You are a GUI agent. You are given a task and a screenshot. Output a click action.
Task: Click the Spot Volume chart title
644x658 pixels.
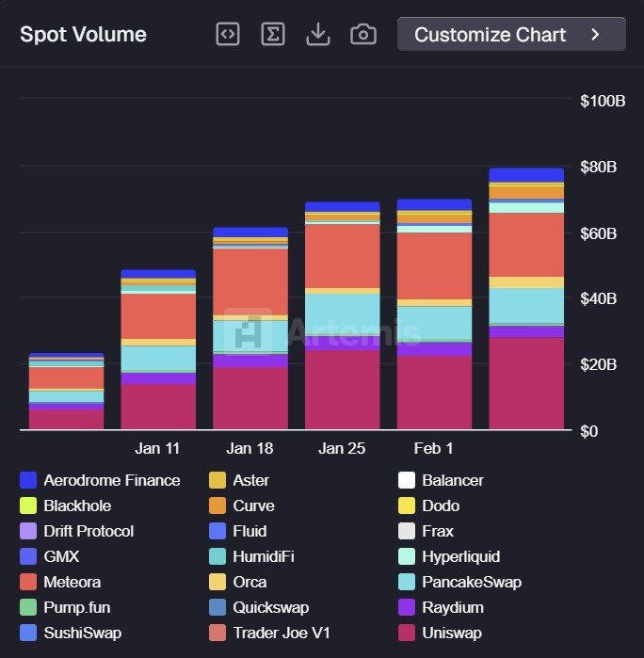tap(83, 35)
